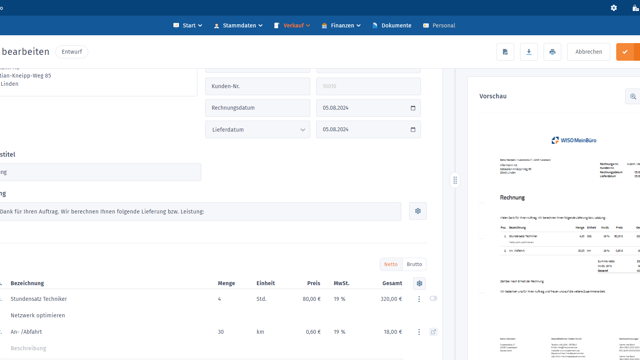Open table column settings gear
640x360 pixels.
pos(419,283)
